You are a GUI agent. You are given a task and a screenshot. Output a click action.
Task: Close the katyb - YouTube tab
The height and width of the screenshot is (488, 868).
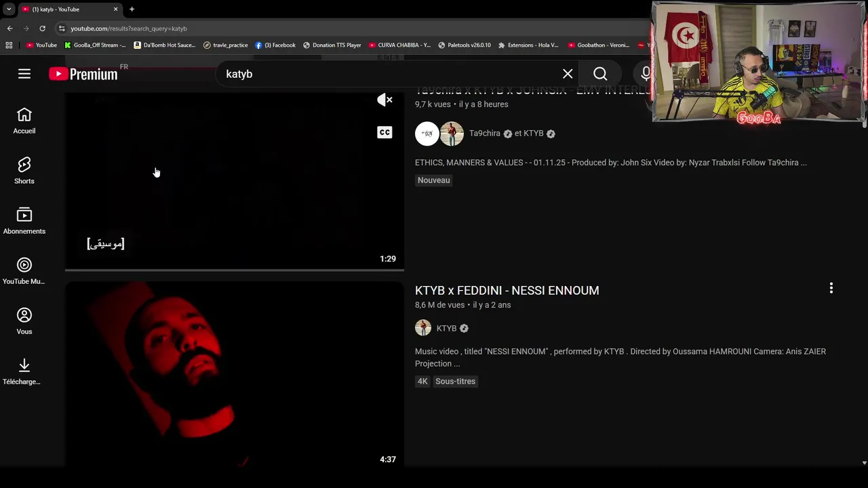(115, 9)
